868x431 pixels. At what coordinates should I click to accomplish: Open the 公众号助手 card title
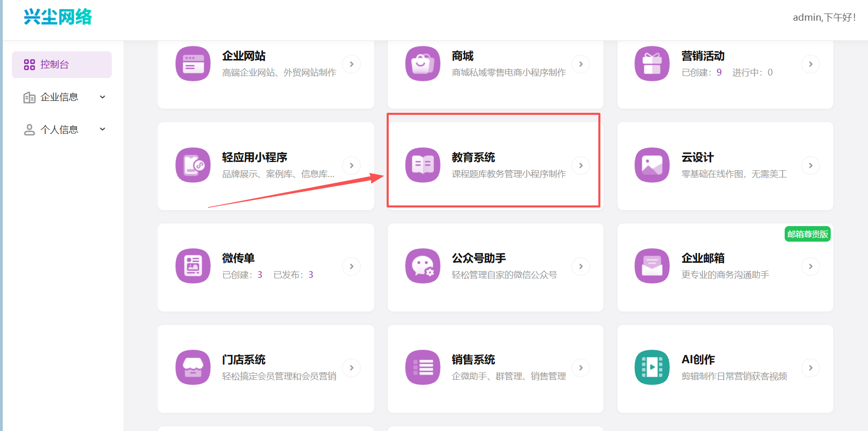479,258
